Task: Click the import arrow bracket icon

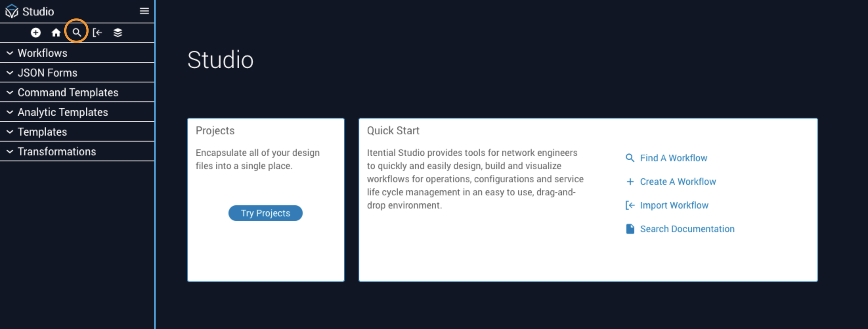Action: (x=97, y=33)
